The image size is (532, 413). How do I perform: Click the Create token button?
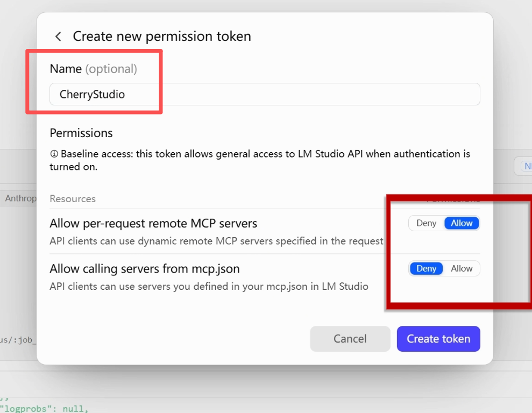pyautogui.click(x=438, y=339)
